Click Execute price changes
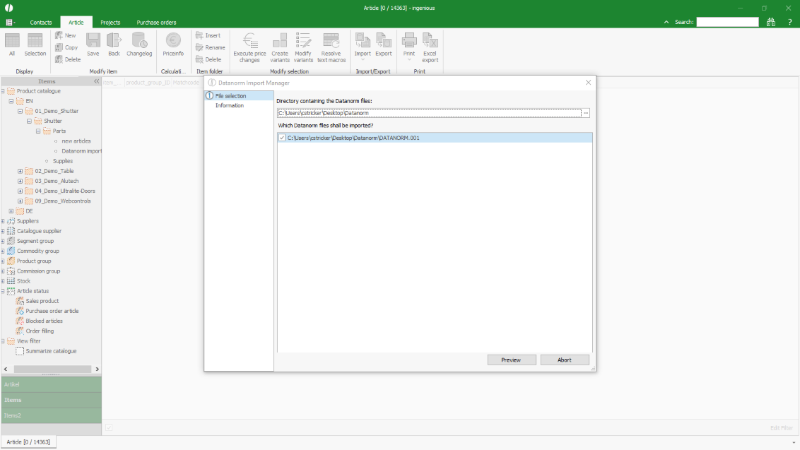Screen dimensions: 800x450 pos(249,47)
